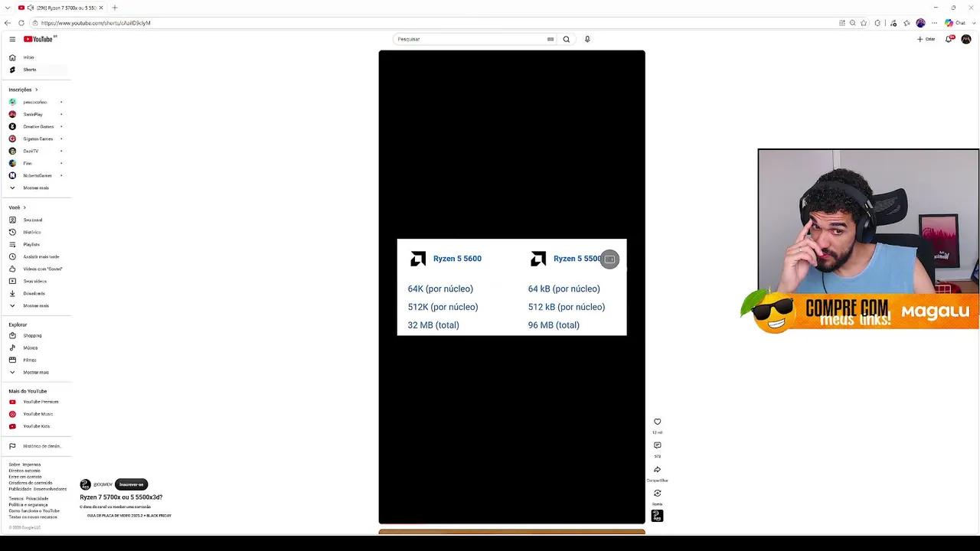Click the Short title 'Ryzen 7 5700x ou 5 5500x3d?'
The width and height of the screenshot is (980, 551).
pos(121,497)
